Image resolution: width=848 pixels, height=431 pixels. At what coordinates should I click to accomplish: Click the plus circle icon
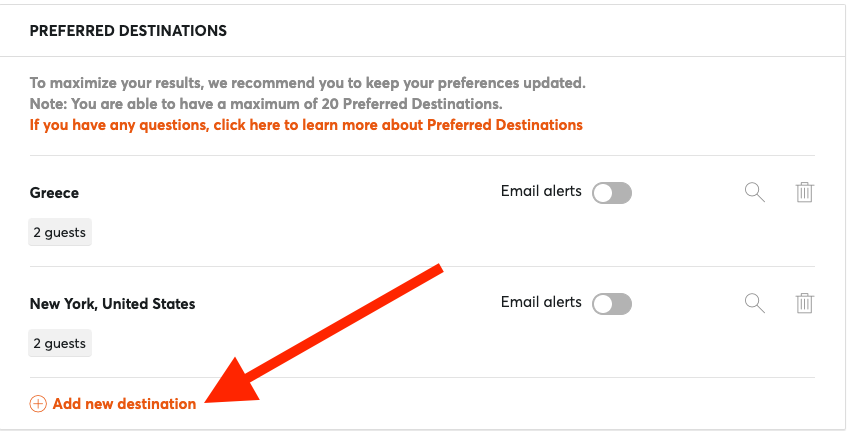(x=38, y=403)
